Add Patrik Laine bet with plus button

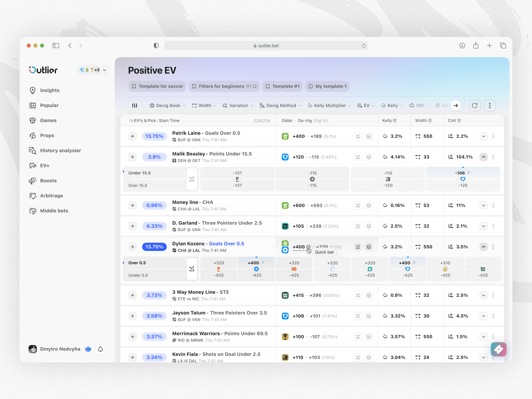(133, 136)
